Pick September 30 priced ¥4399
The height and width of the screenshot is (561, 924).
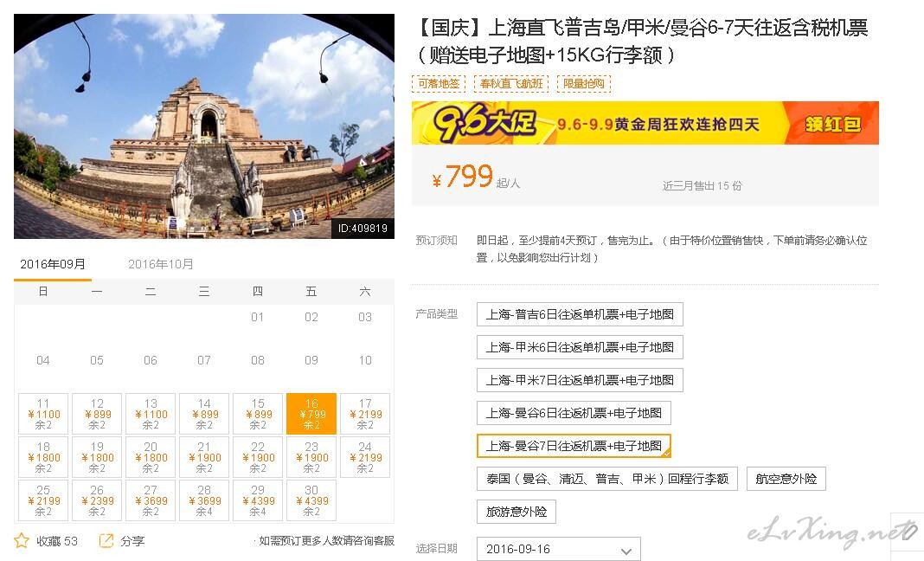311,500
